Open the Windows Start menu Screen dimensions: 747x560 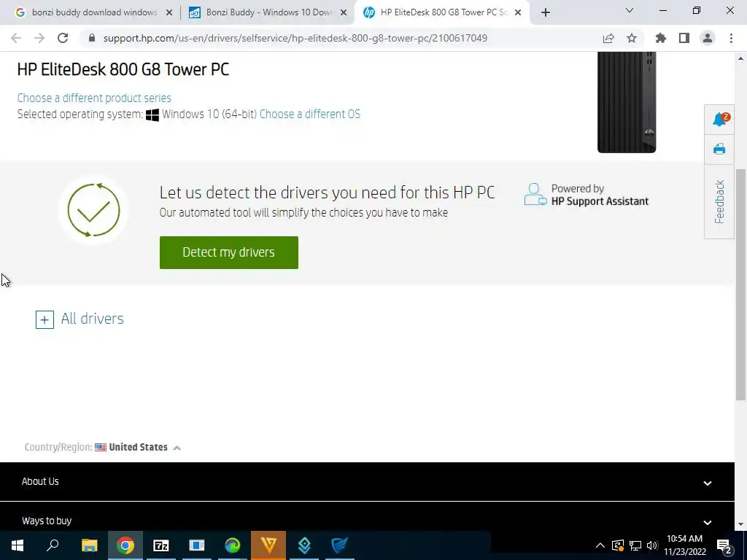18,545
